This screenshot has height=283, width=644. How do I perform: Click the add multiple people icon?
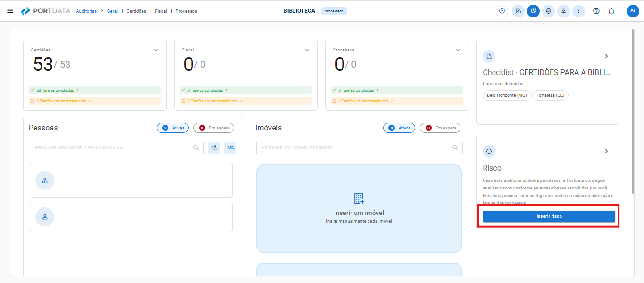pyautogui.click(x=230, y=148)
